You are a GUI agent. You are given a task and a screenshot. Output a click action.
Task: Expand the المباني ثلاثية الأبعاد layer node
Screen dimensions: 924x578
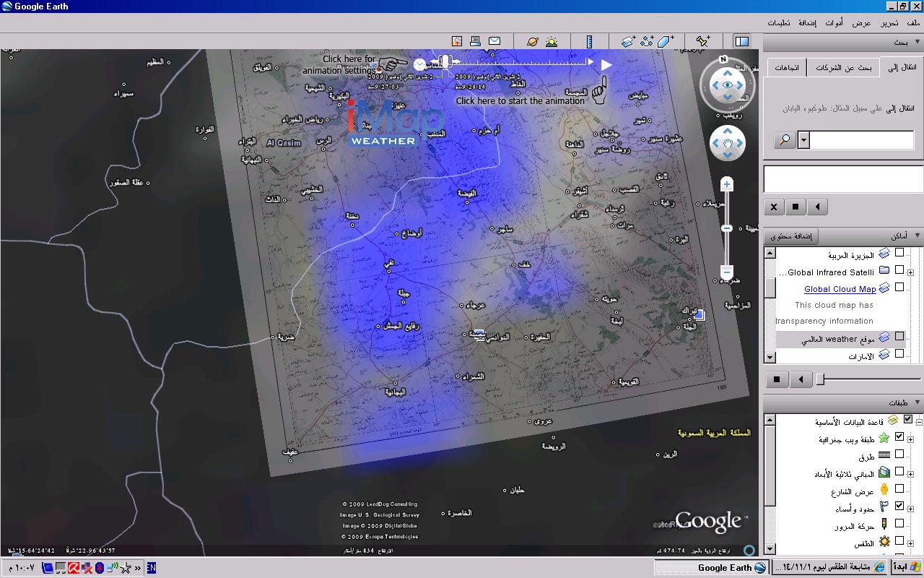(x=911, y=474)
